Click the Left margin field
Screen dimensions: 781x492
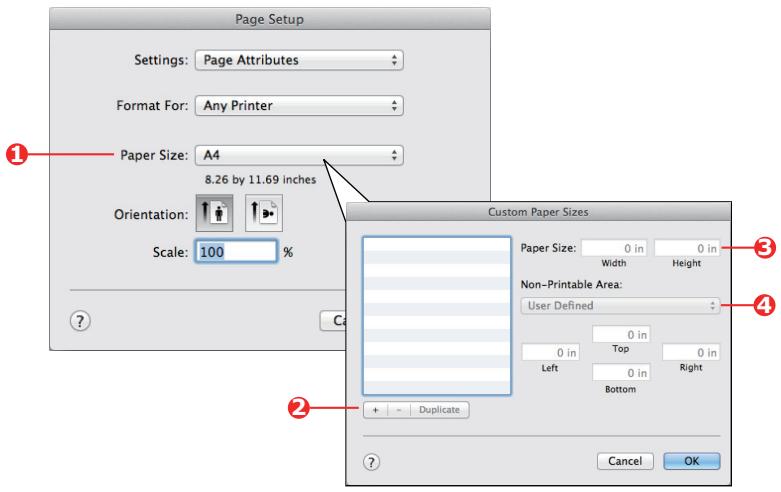[x=550, y=353]
